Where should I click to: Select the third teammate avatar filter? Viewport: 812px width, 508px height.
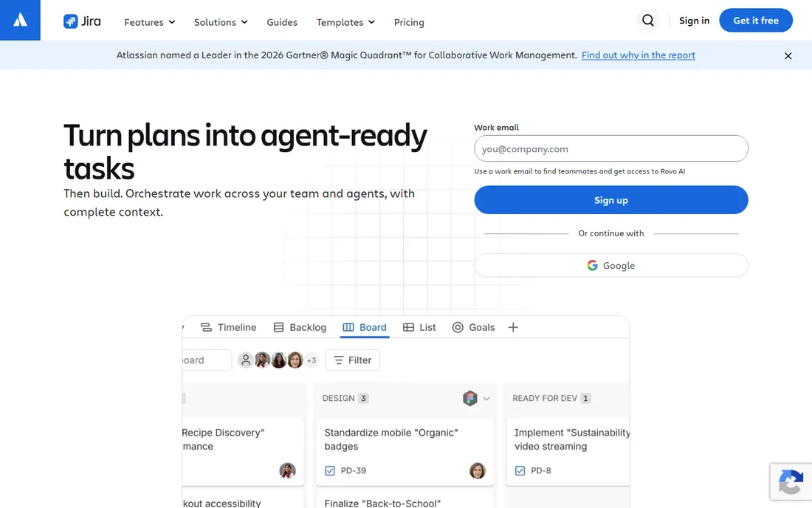coord(295,360)
